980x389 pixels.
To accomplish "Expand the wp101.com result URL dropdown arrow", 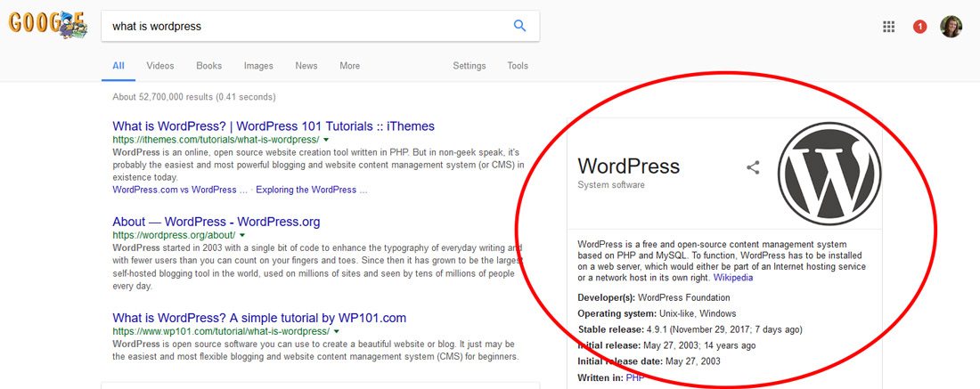I will (336, 331).
